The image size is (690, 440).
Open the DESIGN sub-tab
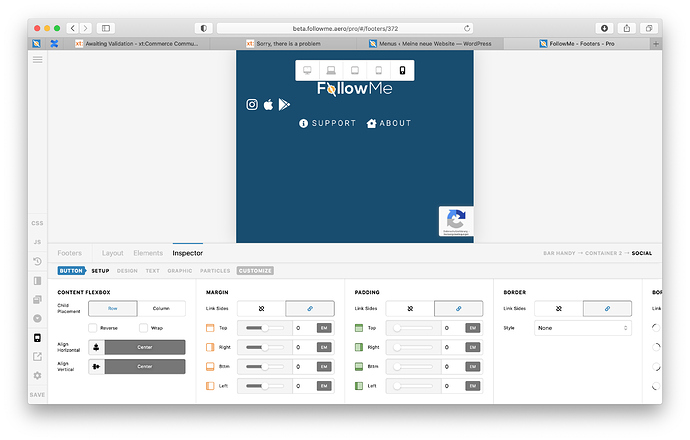(127, 271)
